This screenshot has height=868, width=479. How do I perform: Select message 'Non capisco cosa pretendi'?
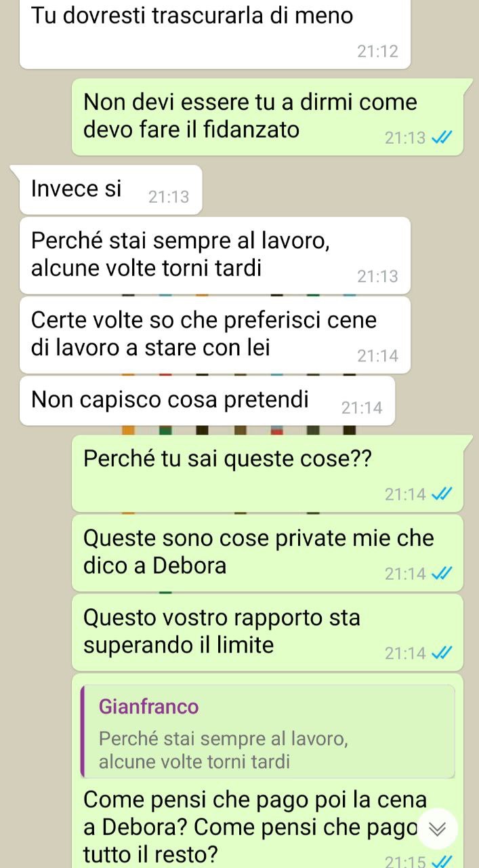coord(207,401)
